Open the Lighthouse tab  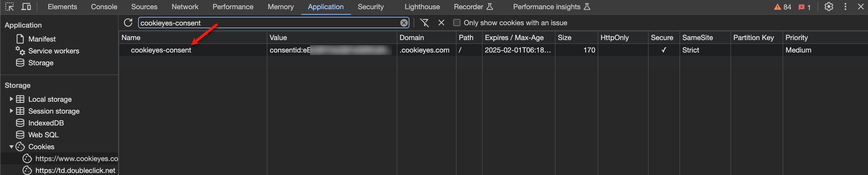click(422, 7)
